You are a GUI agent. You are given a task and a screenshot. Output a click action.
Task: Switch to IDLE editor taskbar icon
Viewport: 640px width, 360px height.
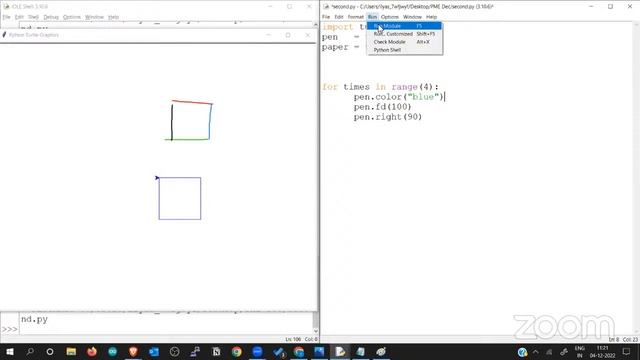pyautogui.click(x=340, y=351)
